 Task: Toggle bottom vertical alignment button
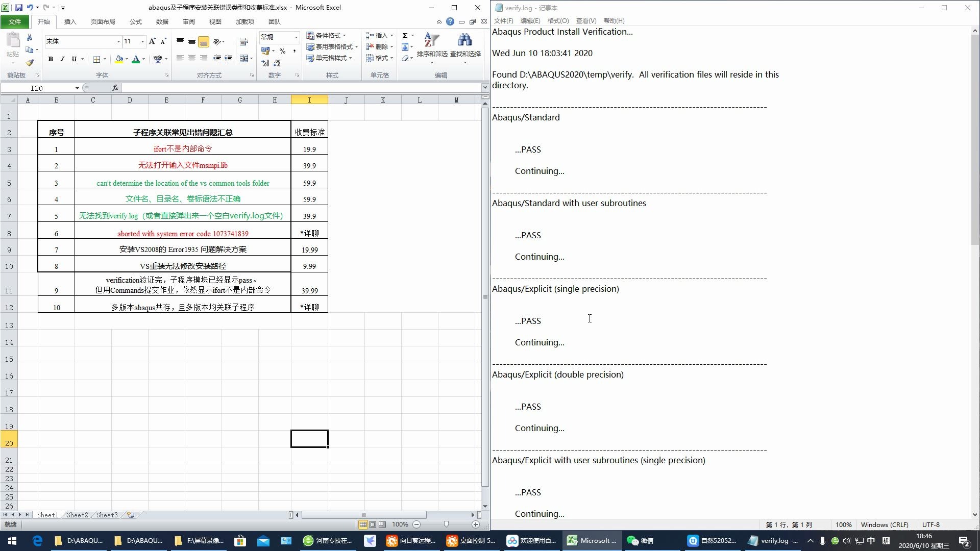203,41
